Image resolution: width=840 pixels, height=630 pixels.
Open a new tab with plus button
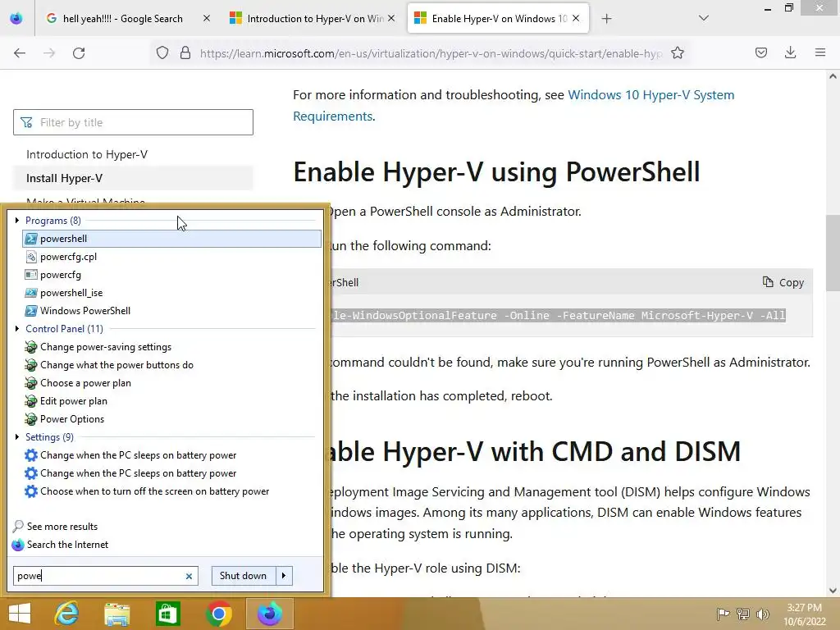pyautogui.click(x=606, y=19)
